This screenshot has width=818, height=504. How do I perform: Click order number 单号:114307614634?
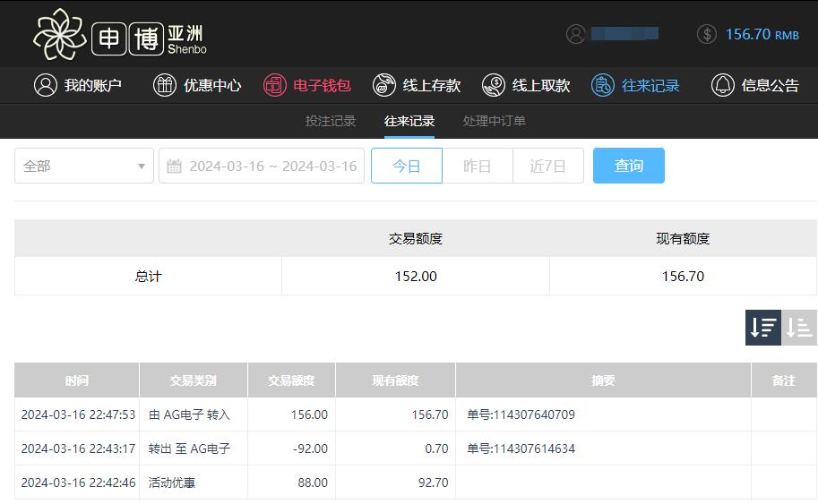coord(521,448)
